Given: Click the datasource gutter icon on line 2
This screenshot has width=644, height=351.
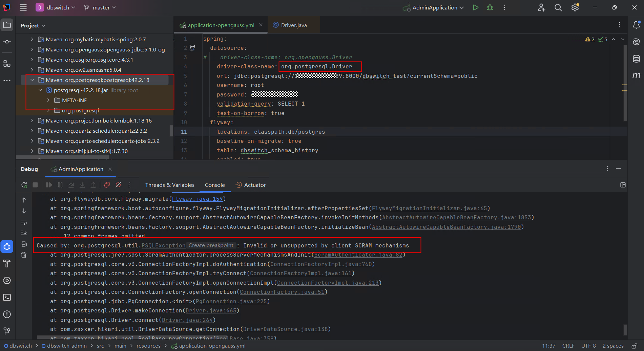Looking at the screenshot, I should (x=192, y=48).
